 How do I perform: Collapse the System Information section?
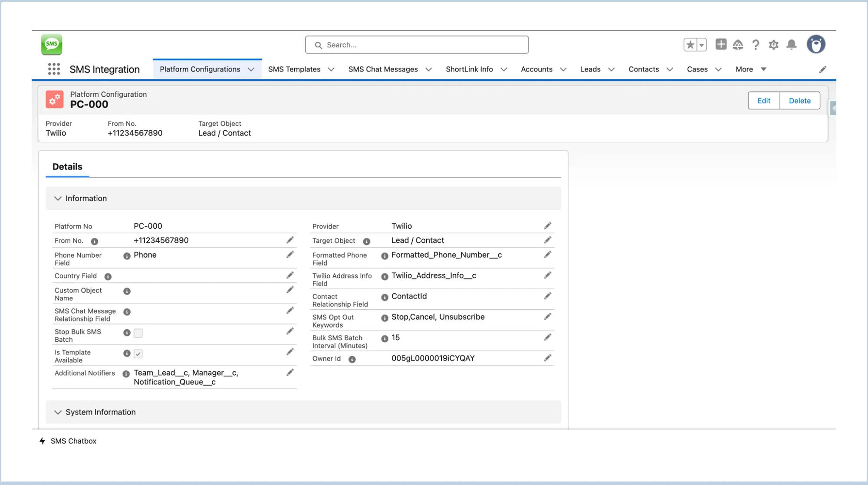[x=58, y=412]
